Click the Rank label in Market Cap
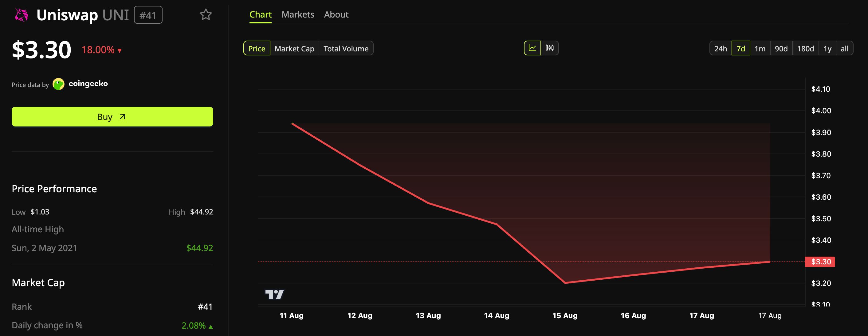The width and height of the screenshot is (868, 336). pyautogui.click(x=22, y=307)
